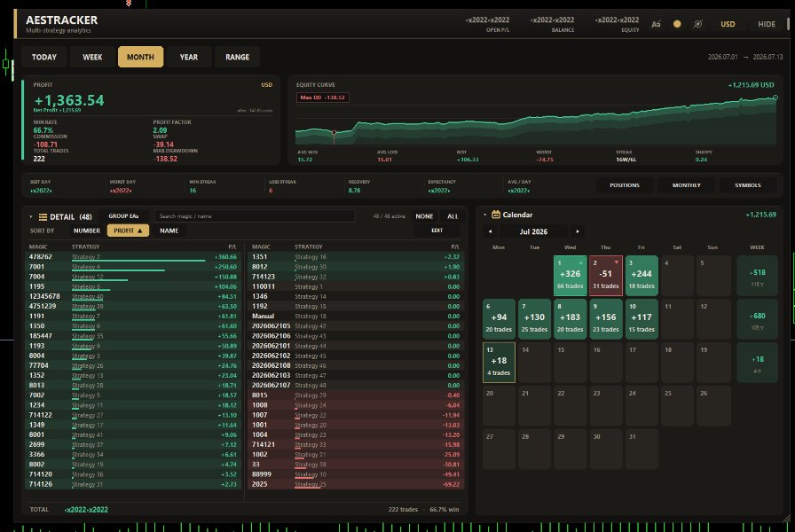Click magic 8012 Strategy 30 row

356,267
